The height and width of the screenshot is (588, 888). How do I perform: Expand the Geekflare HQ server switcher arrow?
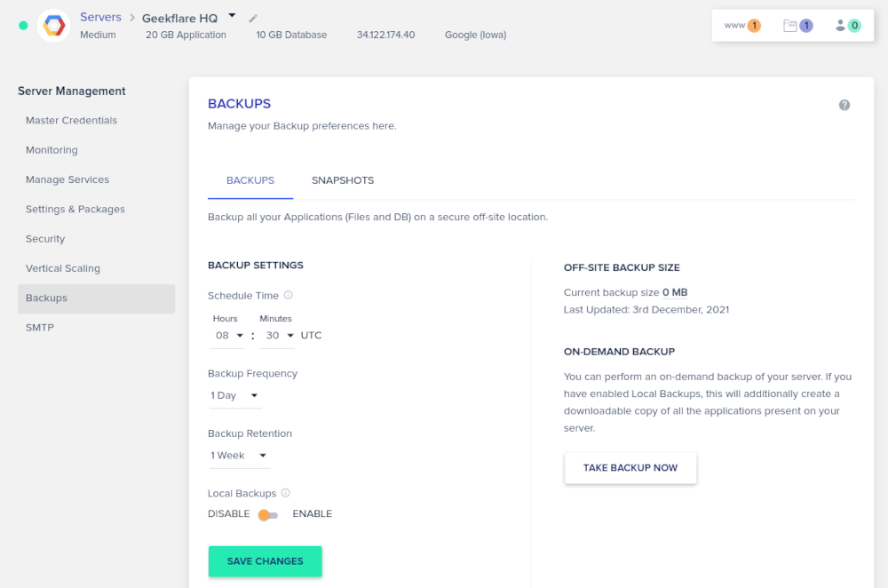[x=232, y=15]
